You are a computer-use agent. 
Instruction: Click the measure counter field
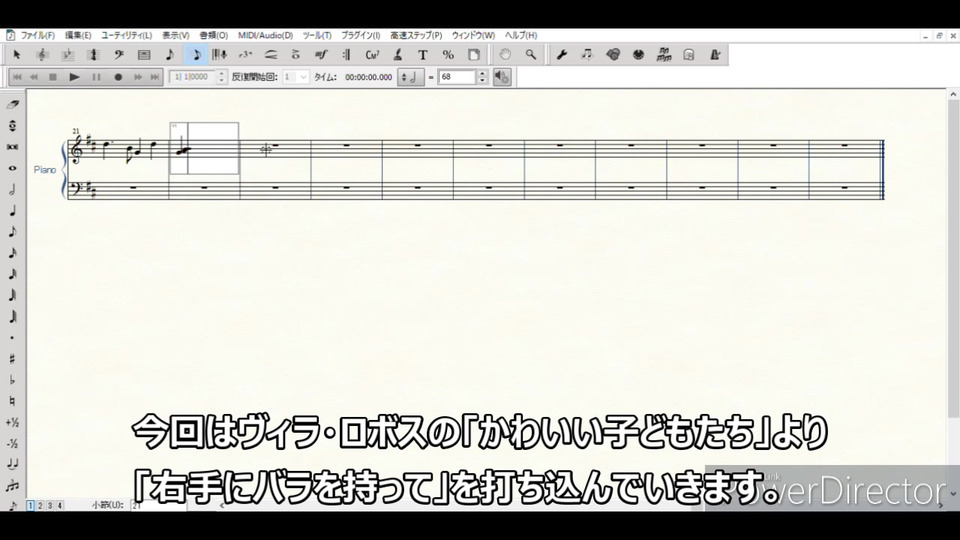pos(192,77)
